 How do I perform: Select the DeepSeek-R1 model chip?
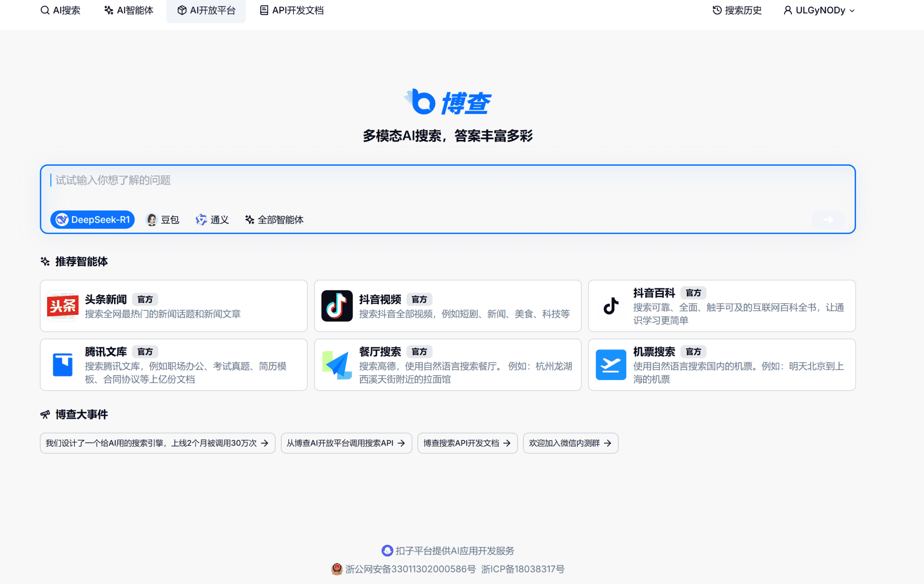pyautogui.click(x=92, y=220)
